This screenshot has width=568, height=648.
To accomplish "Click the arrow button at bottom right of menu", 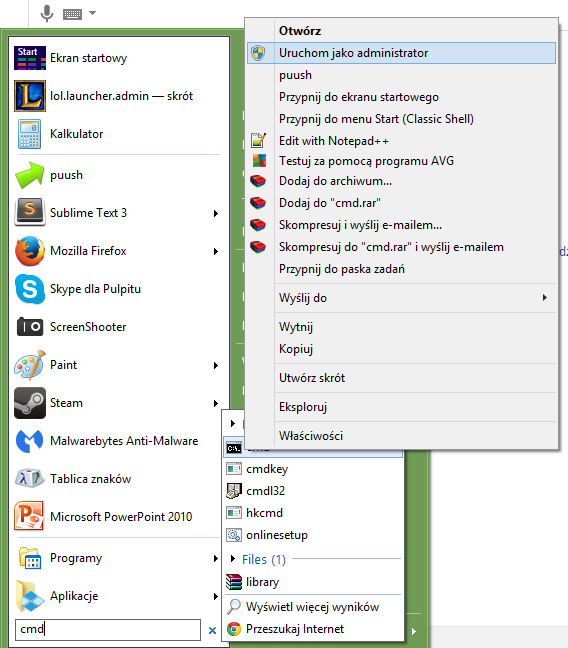I will click(414, 631).
